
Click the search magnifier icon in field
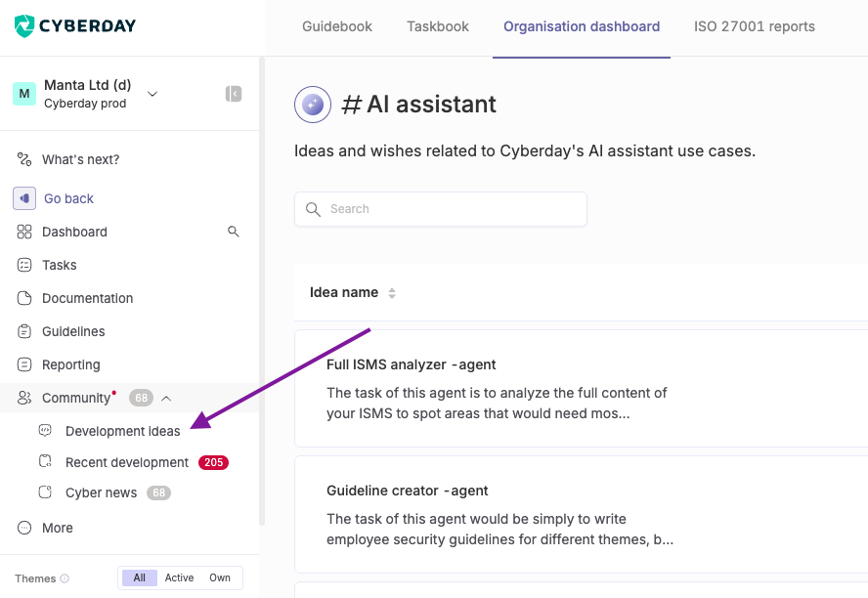coord(314,209)
